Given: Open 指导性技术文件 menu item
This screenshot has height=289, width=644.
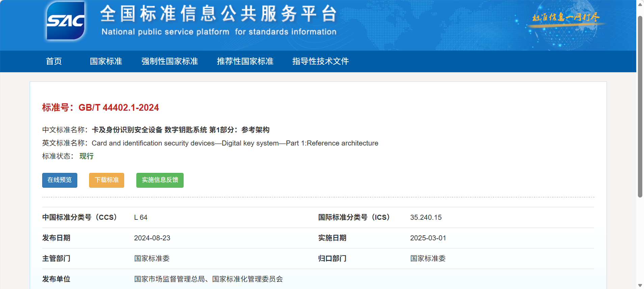Looking at the screenshot, I should (x=321, y=61).
